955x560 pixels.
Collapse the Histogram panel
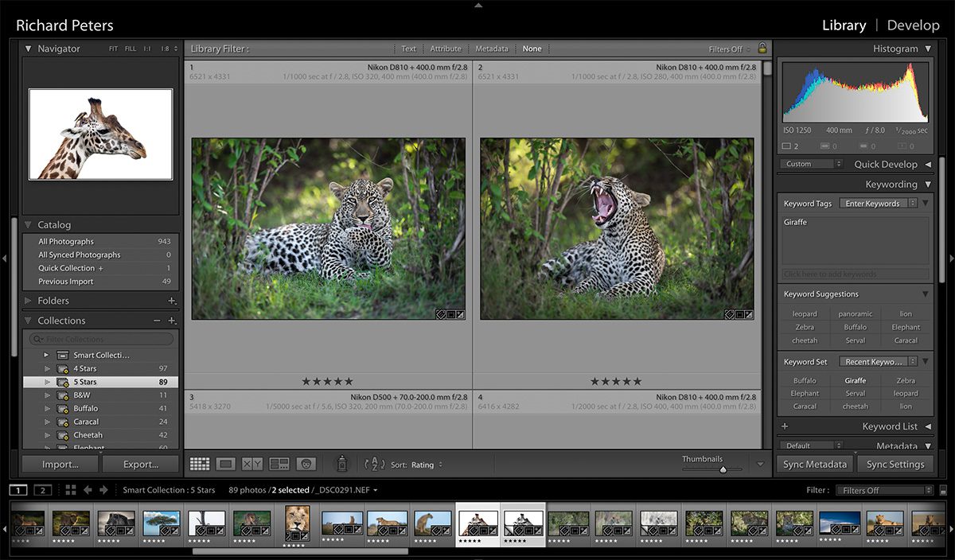928,49
